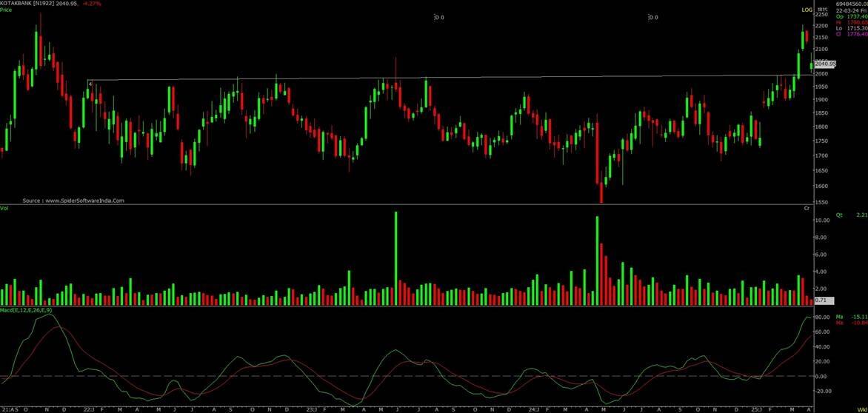The width and height of the screenshot is (868, 413).
Task: Click the red -4.27% change value
Action: (x=93, y=4)
